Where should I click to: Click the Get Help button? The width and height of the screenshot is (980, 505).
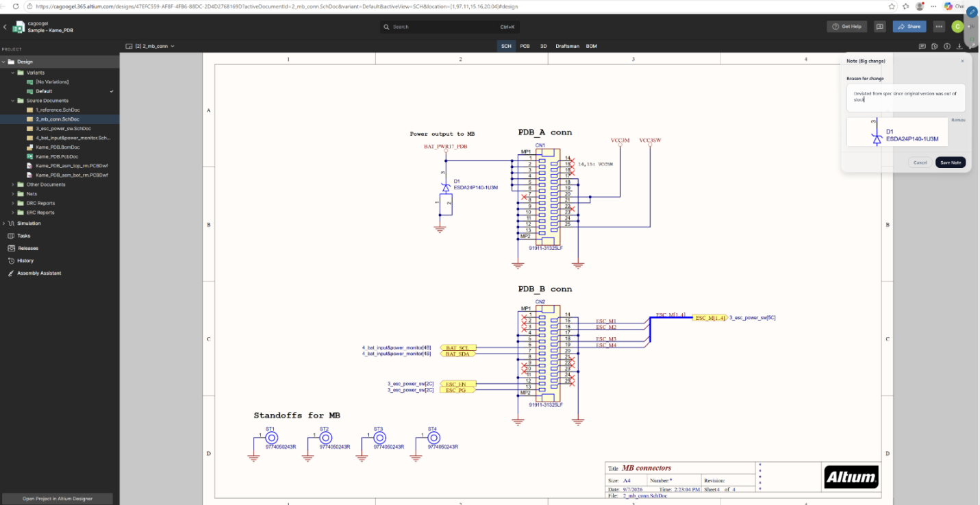847,26
